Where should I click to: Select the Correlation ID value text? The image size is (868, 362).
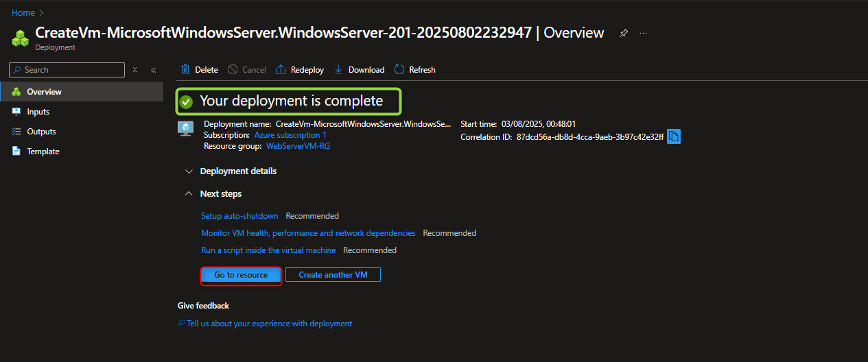590,137
